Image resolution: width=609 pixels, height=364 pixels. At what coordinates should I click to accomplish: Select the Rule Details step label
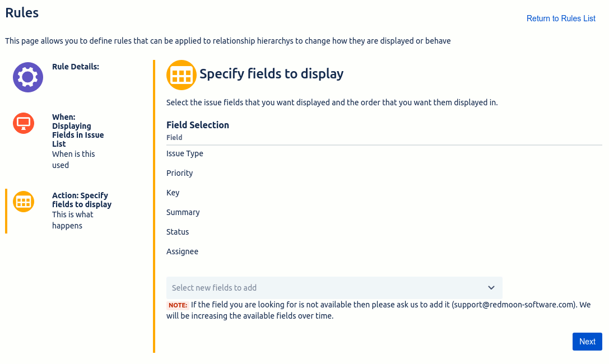[76, 67]
